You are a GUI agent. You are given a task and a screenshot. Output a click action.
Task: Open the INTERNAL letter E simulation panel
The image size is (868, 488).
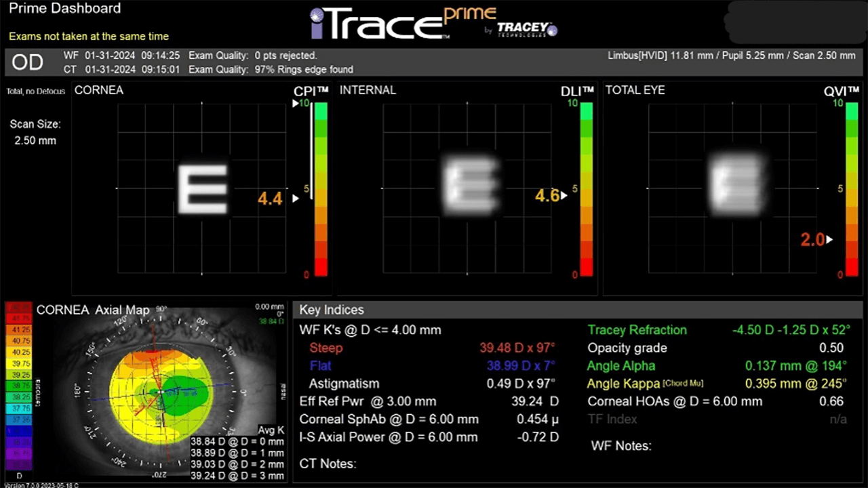(x=468, y=188)
